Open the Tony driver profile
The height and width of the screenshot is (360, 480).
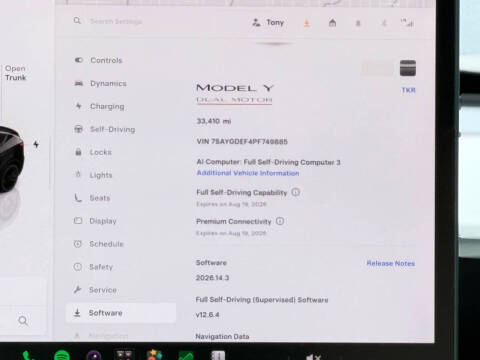pyautogui.click(x=268, y=23)
